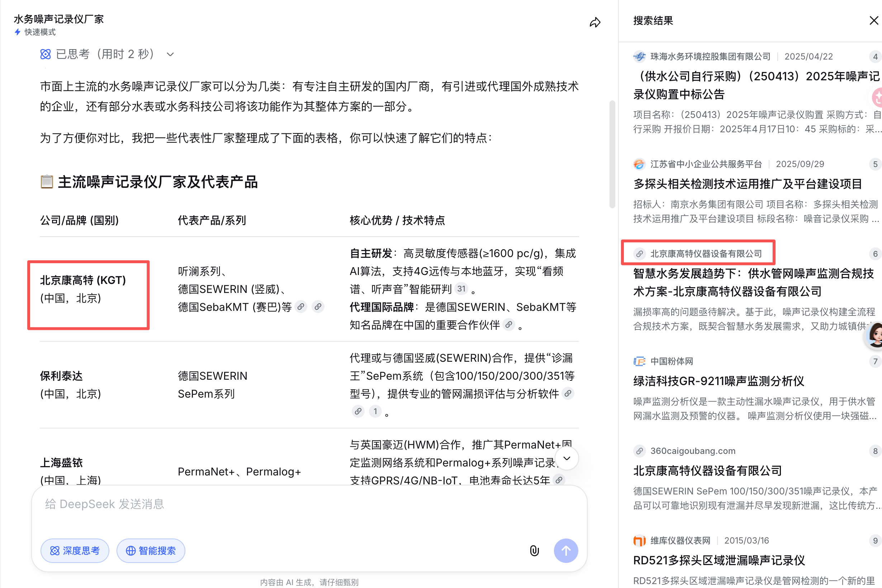Click the share arrow icon
The height and width of the screenshot is (588, 882).
pos(595,23)
